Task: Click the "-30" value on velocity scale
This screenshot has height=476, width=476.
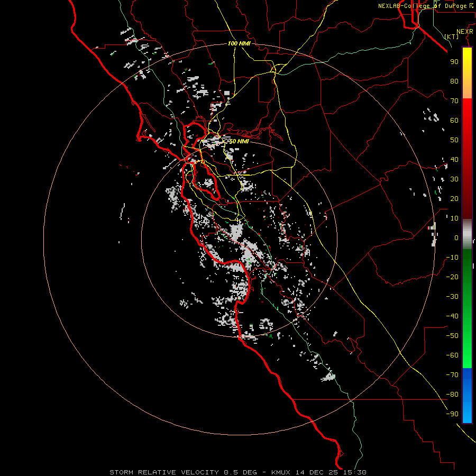Action: pyautogui.click(x=452, y=297)
